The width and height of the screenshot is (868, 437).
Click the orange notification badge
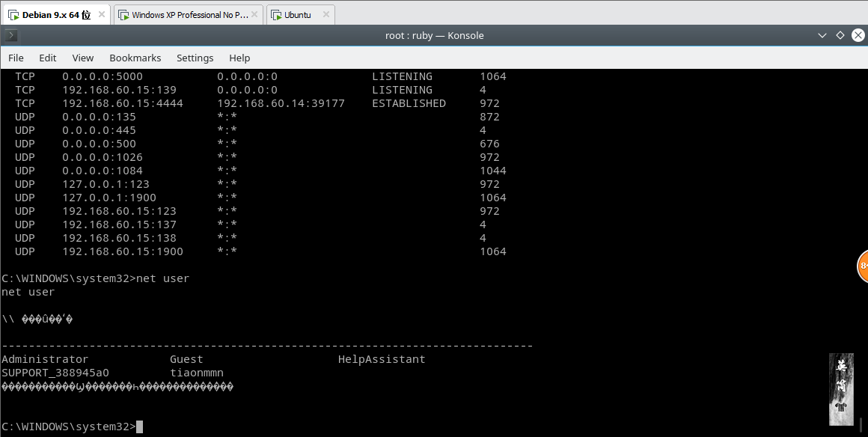[x=863, y=266]
